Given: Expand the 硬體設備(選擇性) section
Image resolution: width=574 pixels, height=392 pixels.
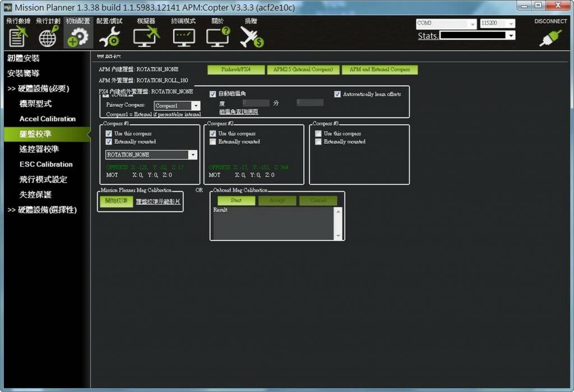Looking at the screenshot, I should 42,210.
